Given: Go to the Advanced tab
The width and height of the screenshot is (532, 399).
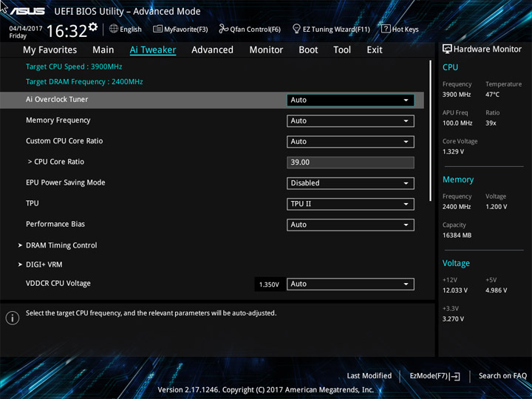Looking at the screenshot, I should pyautogui.click(x=212, y=50).
